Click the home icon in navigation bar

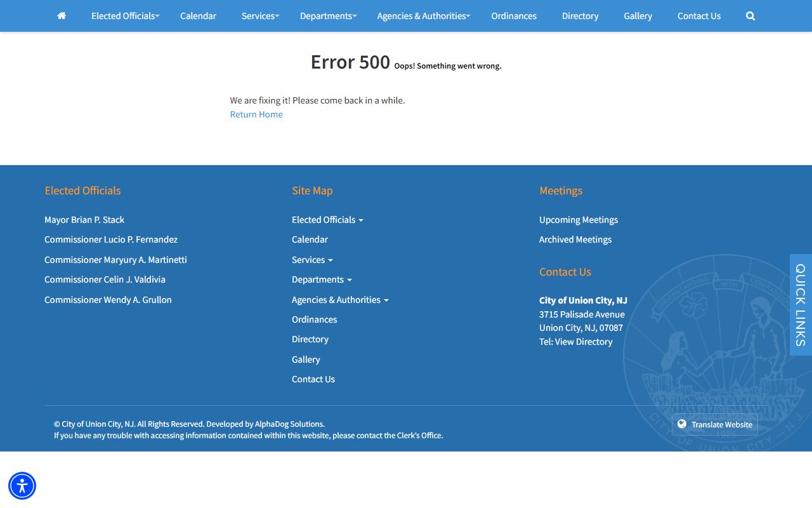tap(62, 16)
